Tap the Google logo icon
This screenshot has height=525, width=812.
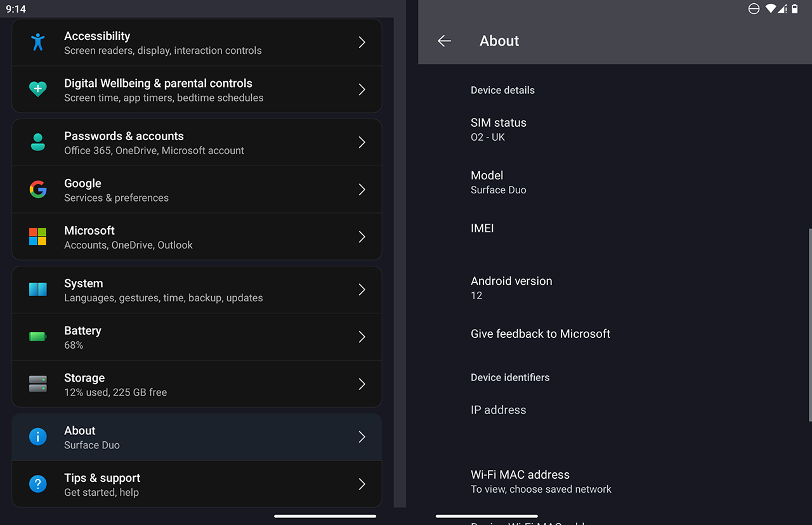tap(38, 189)
